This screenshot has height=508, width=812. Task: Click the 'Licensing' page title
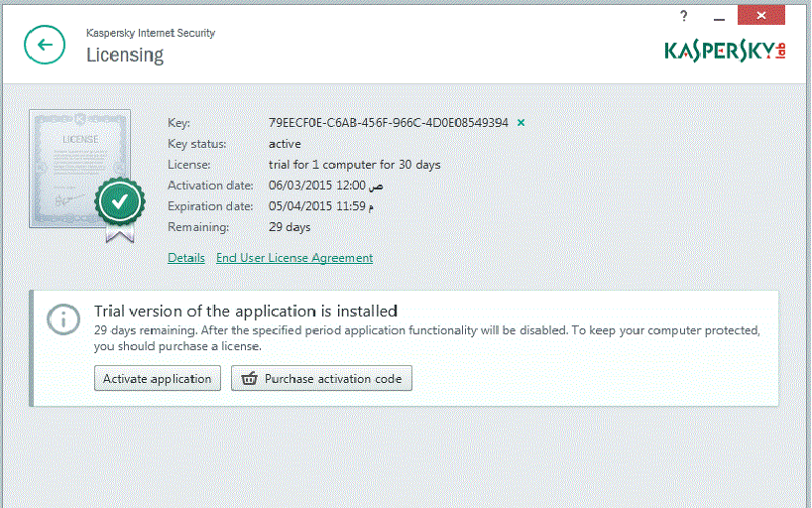pyautogui.click(x=125, y=55)
